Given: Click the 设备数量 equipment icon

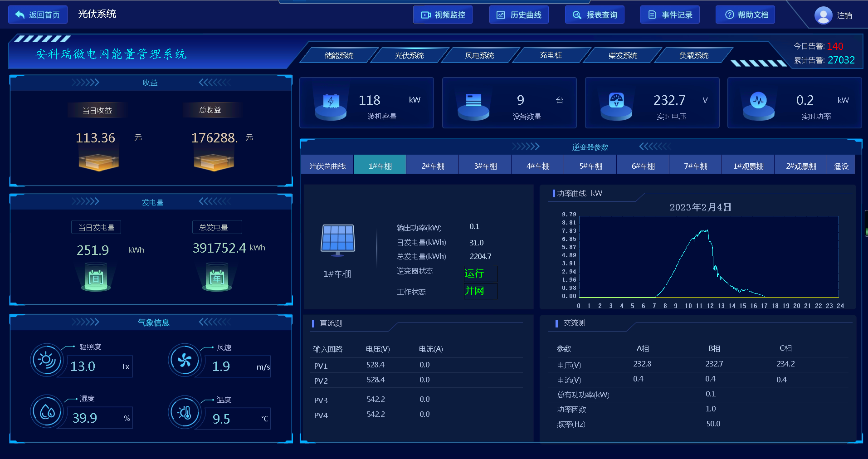Looking at the screenshot, I should 473,103.
